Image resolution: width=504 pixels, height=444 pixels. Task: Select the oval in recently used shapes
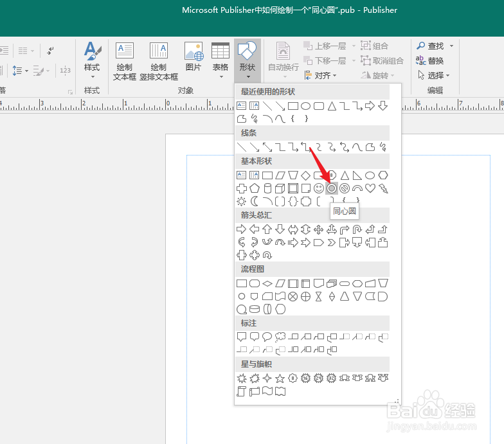pos(306,106)
